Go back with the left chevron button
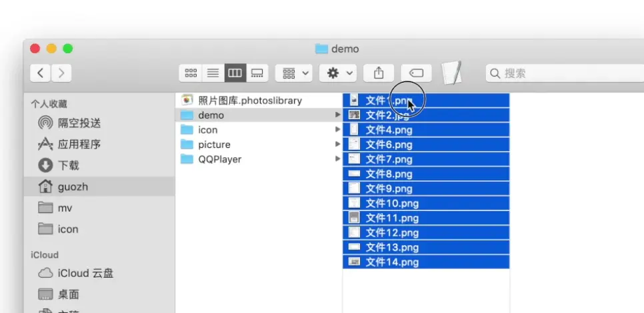The width and height of the screenshot is (644, 313). point(40,73)
